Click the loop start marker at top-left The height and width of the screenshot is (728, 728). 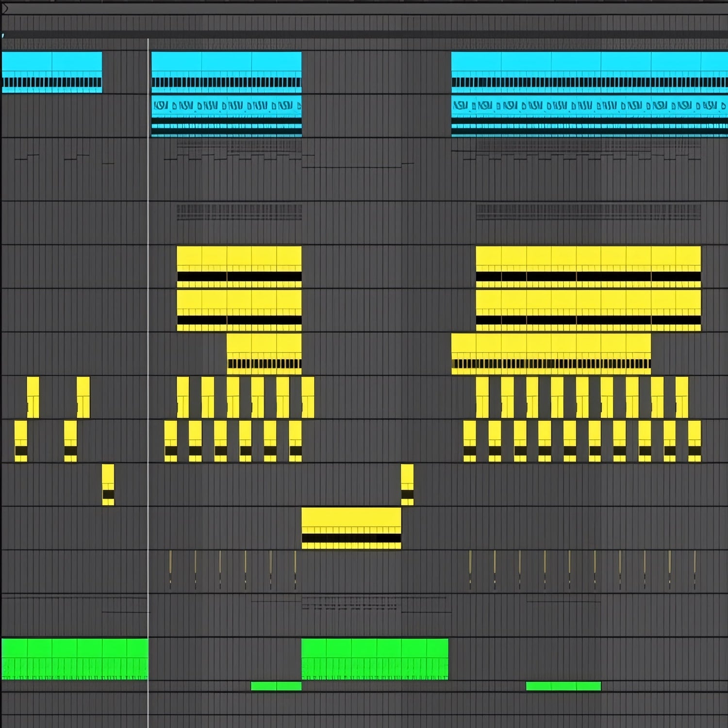pyautogui.click(x=5, y=8)
